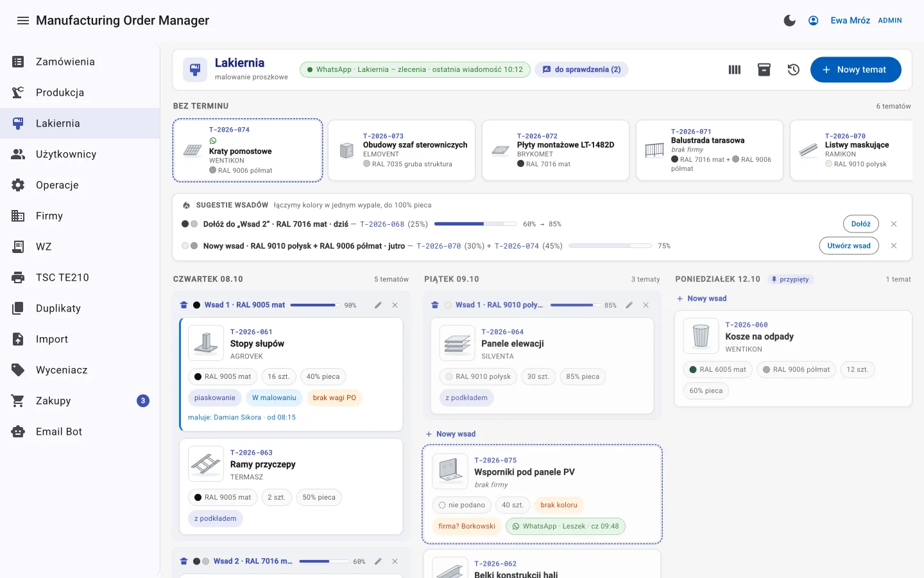924x578 pixels.
Task: Open Email Bot sidebar item
Action: [x=80, y=432]
